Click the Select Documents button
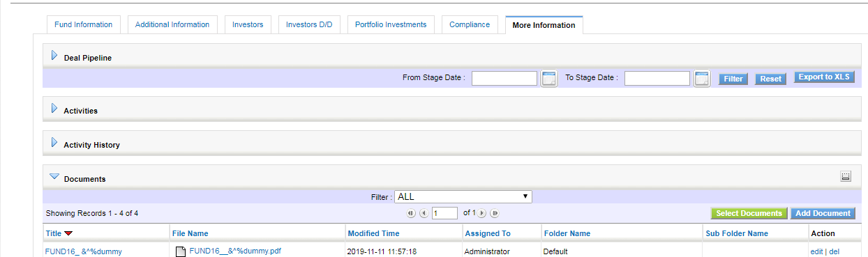The height and width of the screenshot is (257, 868). 749,214
